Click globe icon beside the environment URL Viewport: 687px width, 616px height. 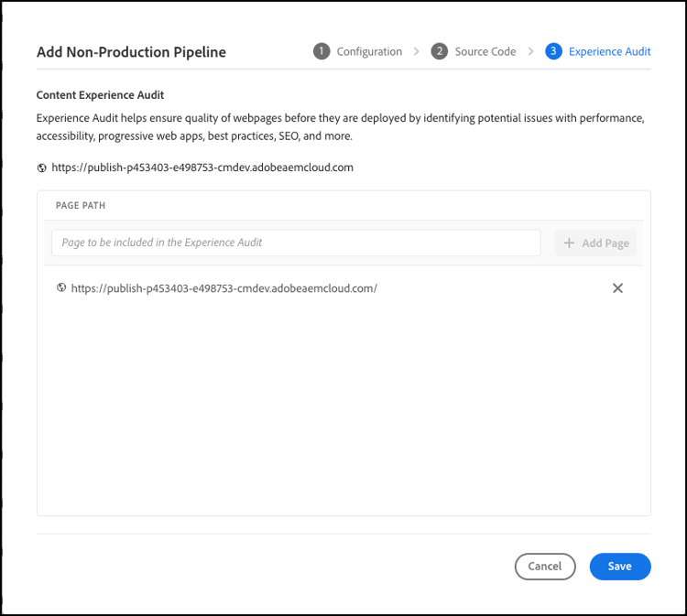[x=42, y=168]
